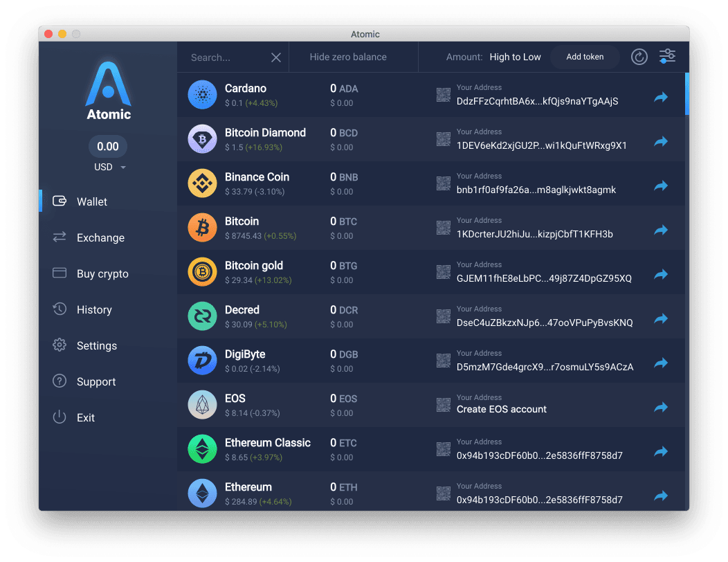Screen dimensions: 728x562
Task: Click the Cardano coin icon
Action: (202, 95)
